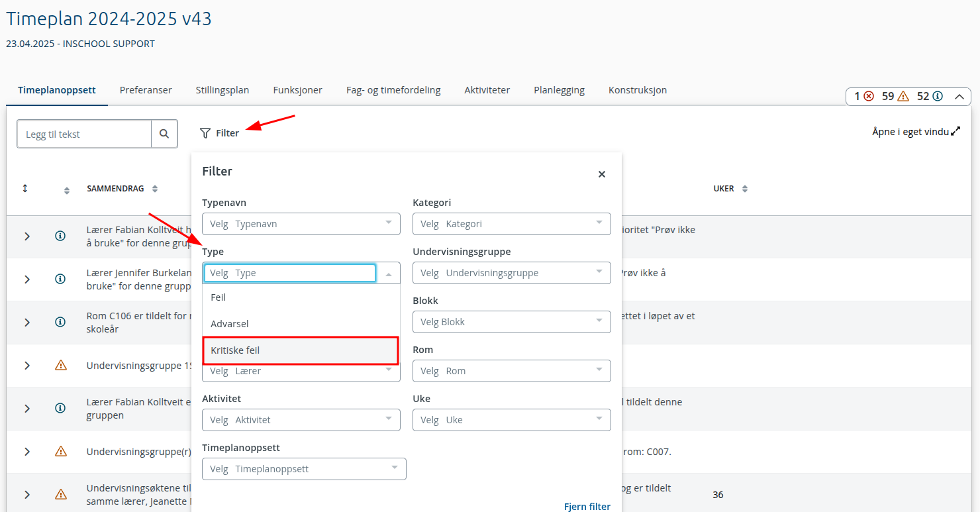
Task: Click the expand-window arrows icon next to Åpne i eget vindu
Action: coord(955,131)
